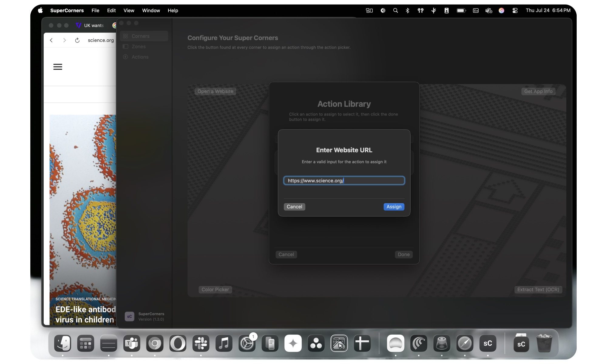
Task: Click the Configure Your Super Corners heading
Action: coord(232,38)
